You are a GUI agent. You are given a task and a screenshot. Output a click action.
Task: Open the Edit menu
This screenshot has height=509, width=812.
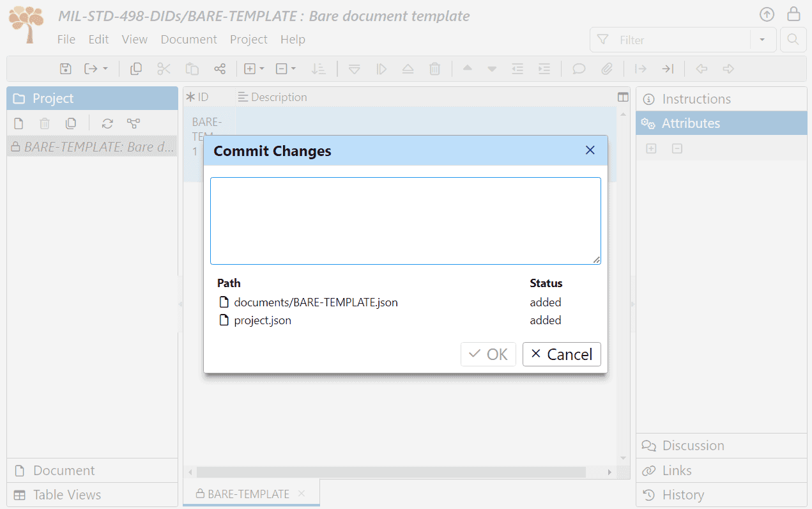click(98, 40)
